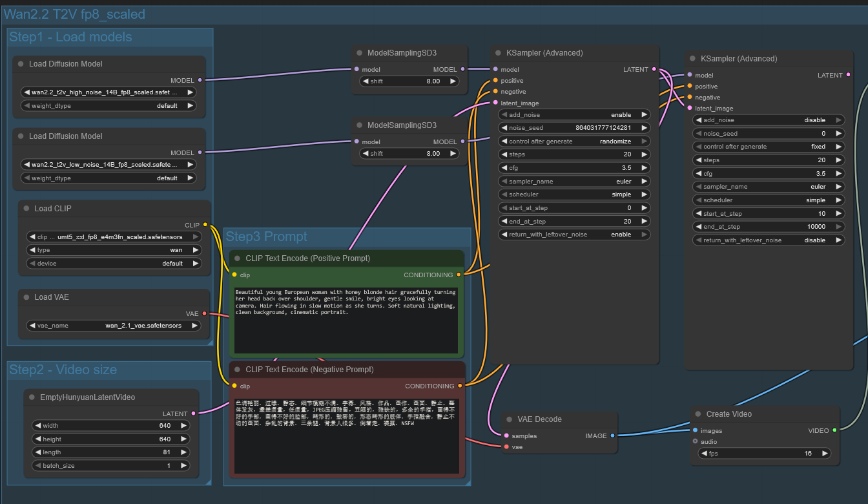Click the Step2 - Video size group title
The width and height of the screenshot is (868, 504).
coord(63,370)
